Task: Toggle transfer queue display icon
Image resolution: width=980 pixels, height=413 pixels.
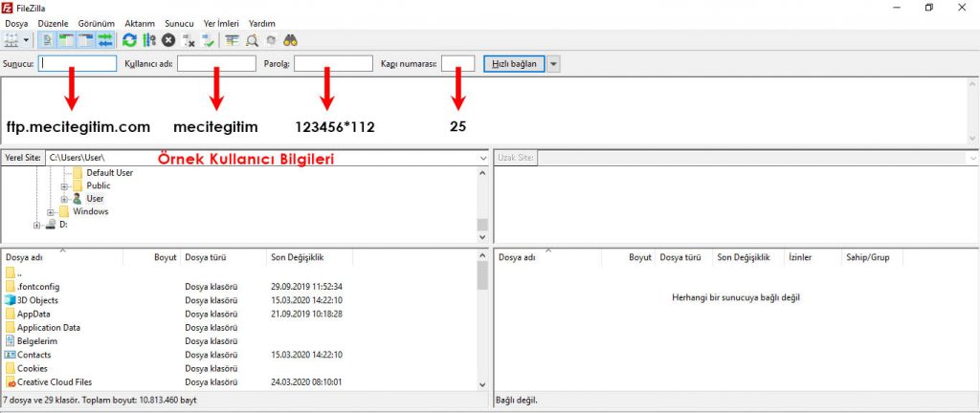Action: click(105, 40)
